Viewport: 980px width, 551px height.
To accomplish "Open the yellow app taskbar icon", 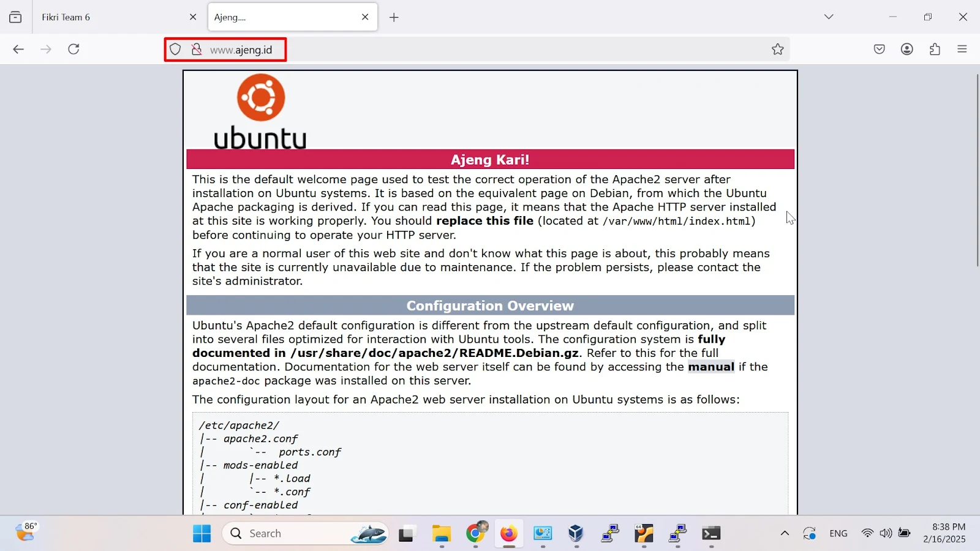I will pos(644,534).
